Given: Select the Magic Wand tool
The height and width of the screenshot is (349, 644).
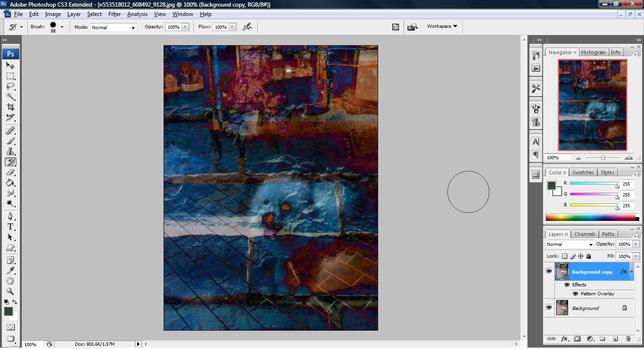Looking at the screenshot, I should 10,97.
